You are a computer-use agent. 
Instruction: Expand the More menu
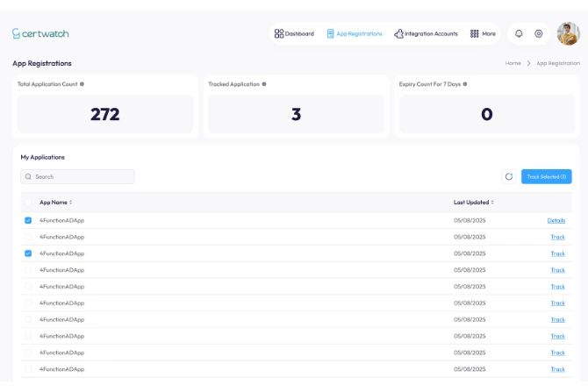point(483,33)
